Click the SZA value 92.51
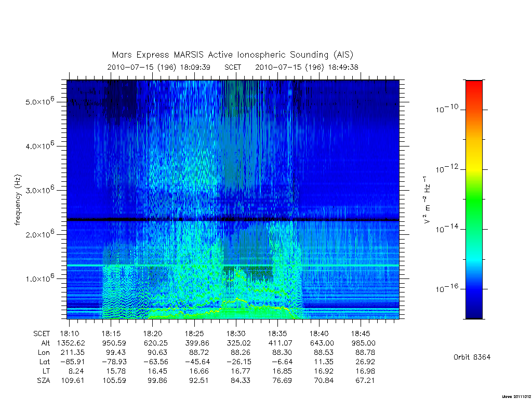This screenshot has height=399, width=532. click(198, 380)
